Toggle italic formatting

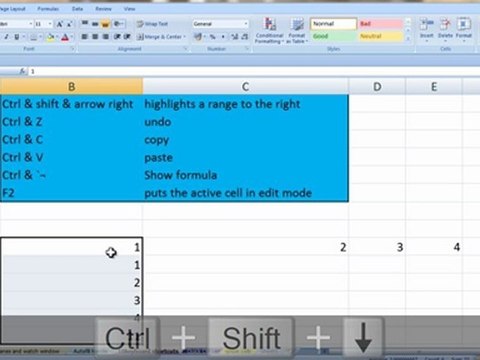coord(6,37)
